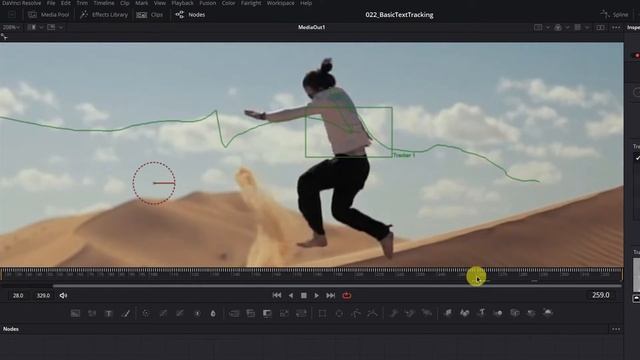Open the Color menu
640x360 pixels.
coord(228,3)
